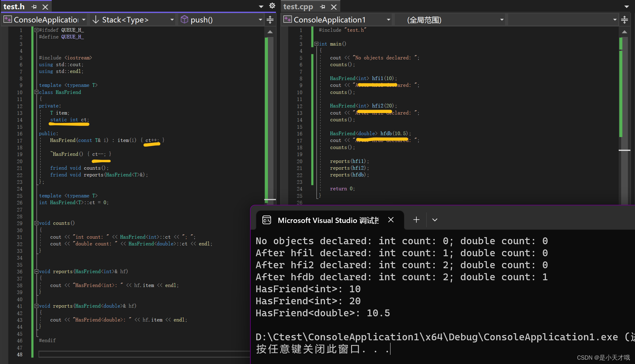Click 'return 0;' in main
635x364 pixels.
[x=342, y=189]
